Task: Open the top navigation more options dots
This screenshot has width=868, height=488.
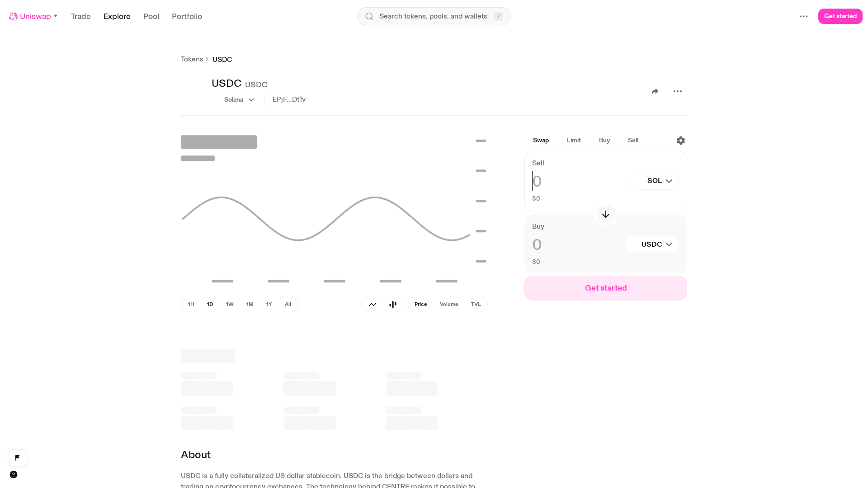Action: pos(804,16)
